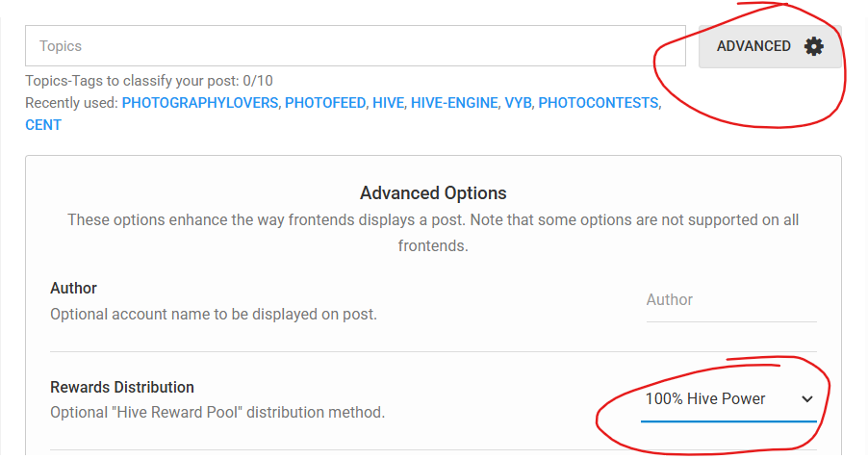Click the Author option label
This screenshot has width=868, height=459.
click(74, 288)
